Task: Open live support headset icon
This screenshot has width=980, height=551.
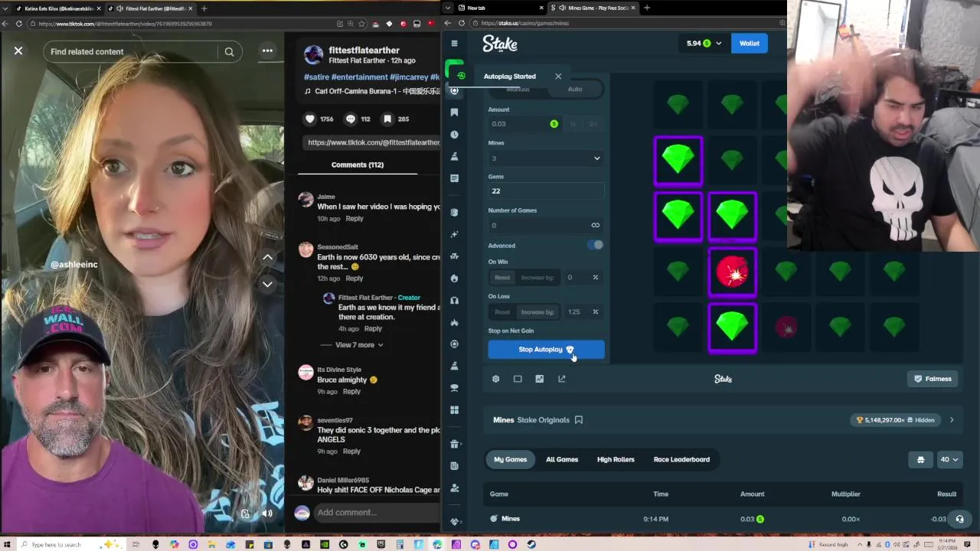Action: 959,519
